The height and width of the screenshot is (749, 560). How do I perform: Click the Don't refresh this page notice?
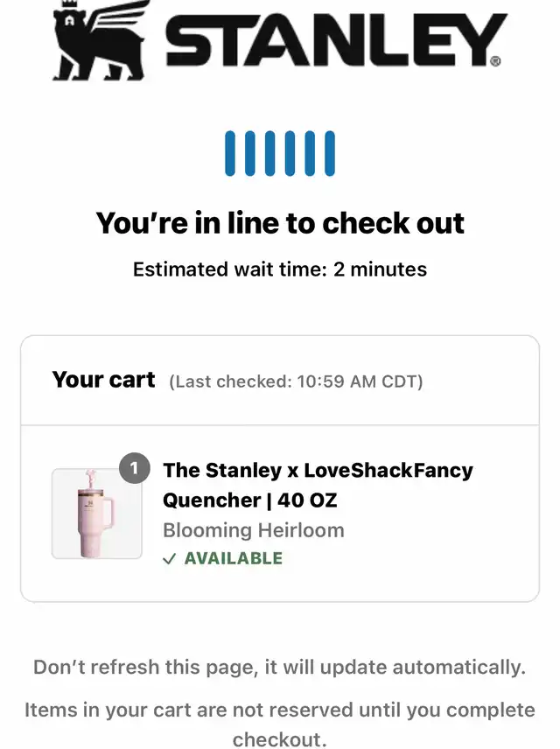279,668
